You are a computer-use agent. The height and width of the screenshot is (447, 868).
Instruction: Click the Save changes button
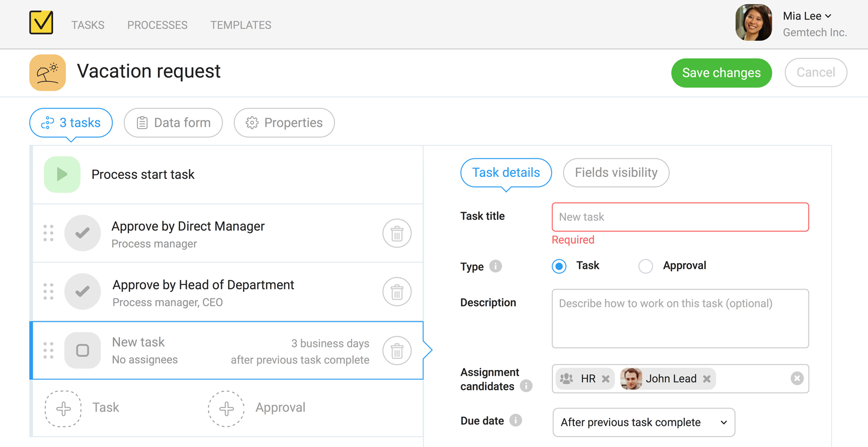point(721,73)
